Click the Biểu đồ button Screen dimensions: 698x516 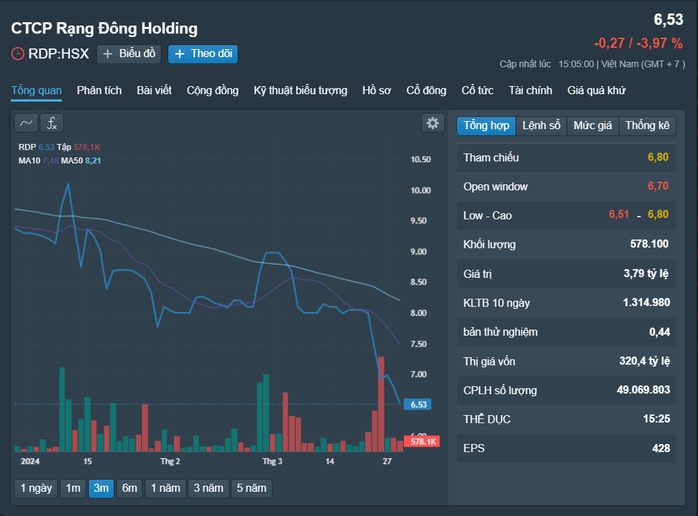(129, 54)
